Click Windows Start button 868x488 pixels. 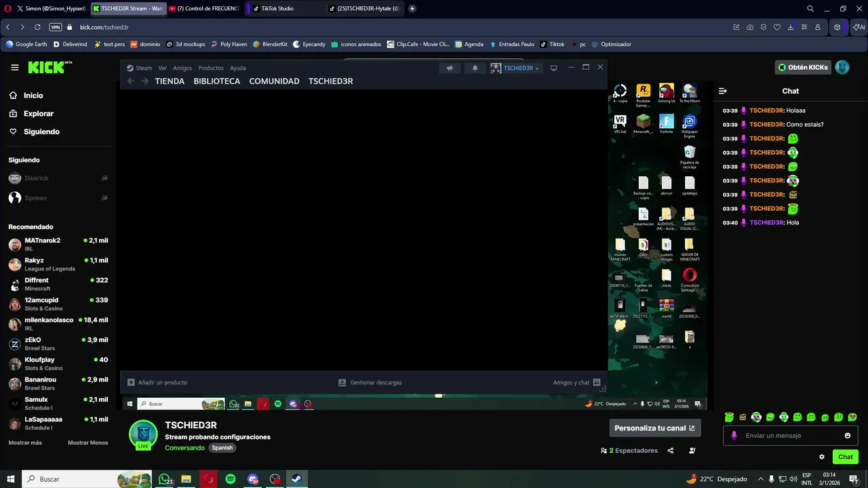11,479
